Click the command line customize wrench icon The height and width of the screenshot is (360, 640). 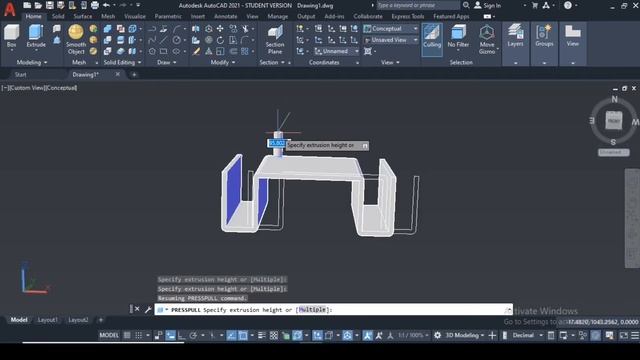click(x=148, y=309)
